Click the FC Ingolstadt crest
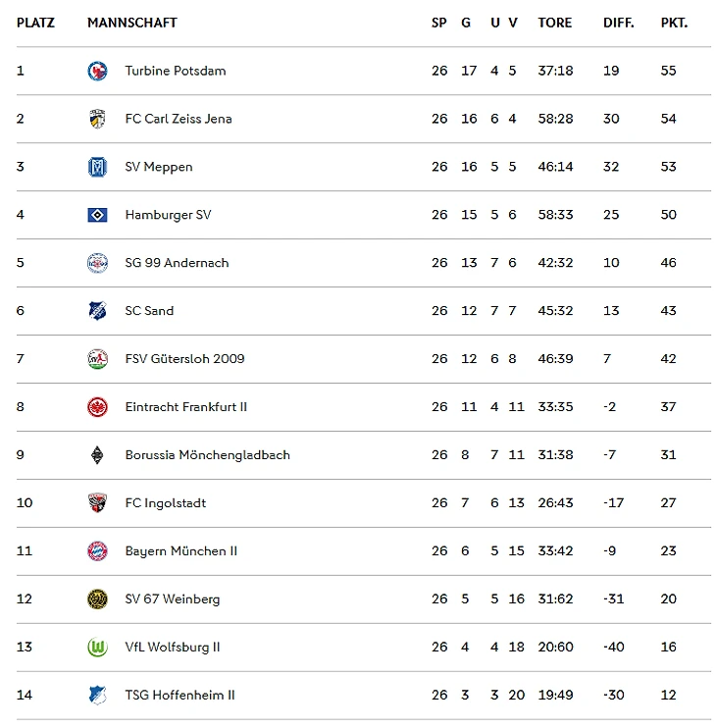This screenshot has width=716, height=728. (x=97, y=503)
